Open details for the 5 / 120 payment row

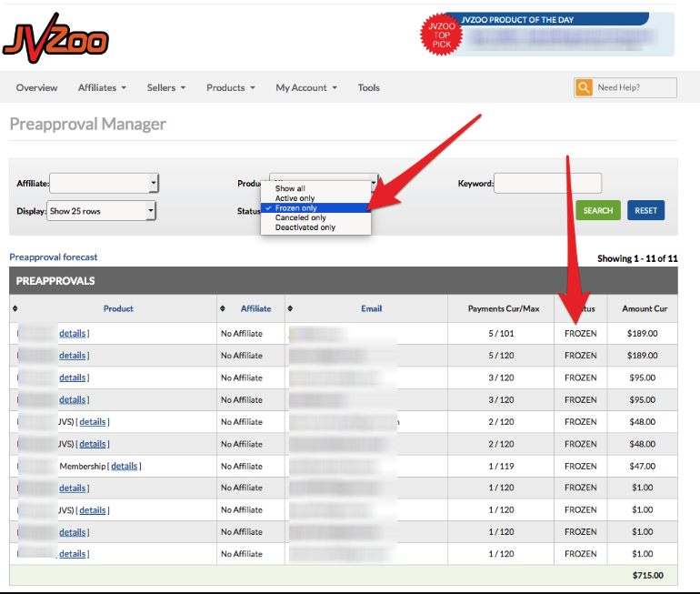click(x=73, y=356)
